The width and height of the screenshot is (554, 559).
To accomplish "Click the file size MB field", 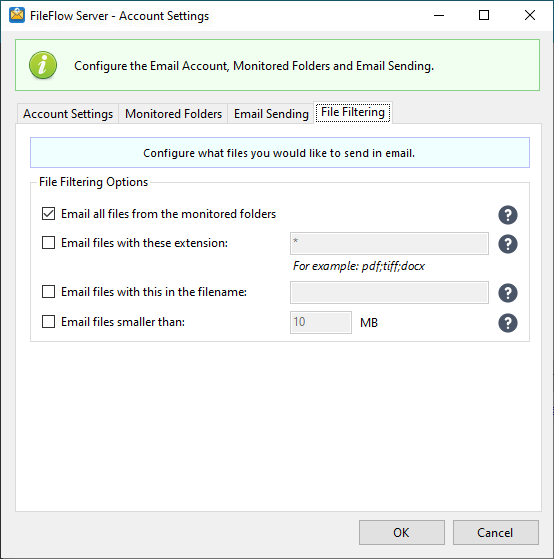I will click(x=321, y=322).
